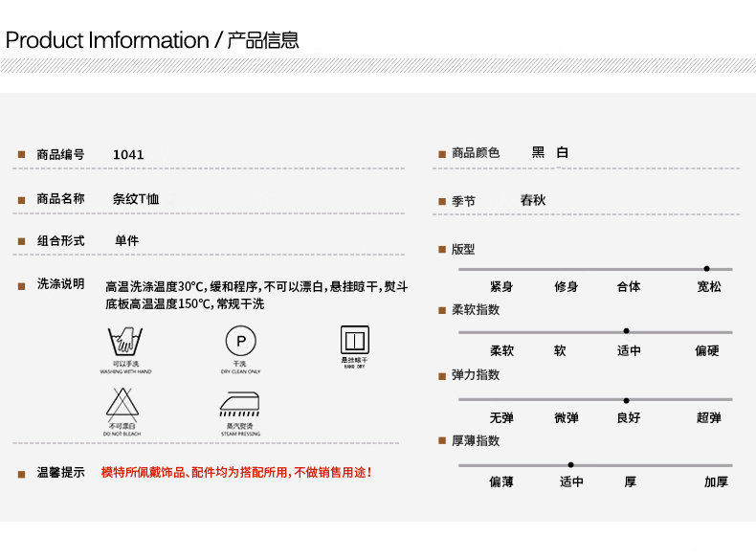Click the softness label 适中
The height and width of the screenshot is (559, 756).
pyautogui.click(x=629, y=350)
